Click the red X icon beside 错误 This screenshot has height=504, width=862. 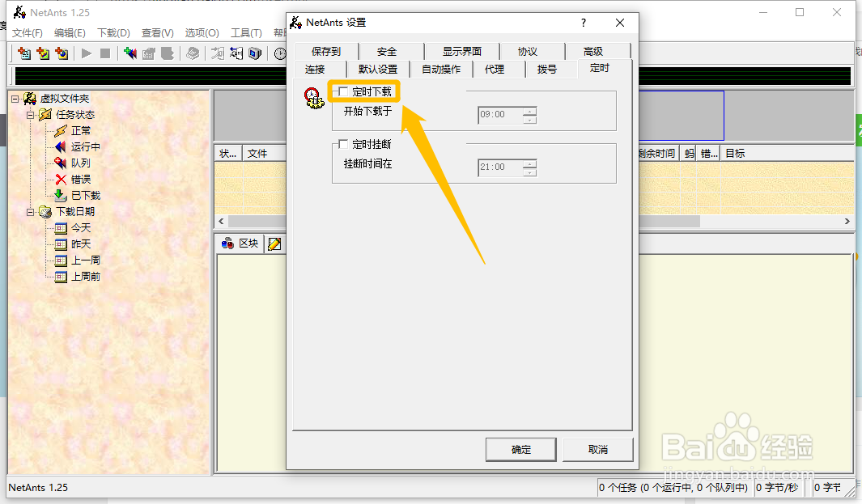[61, 179]
